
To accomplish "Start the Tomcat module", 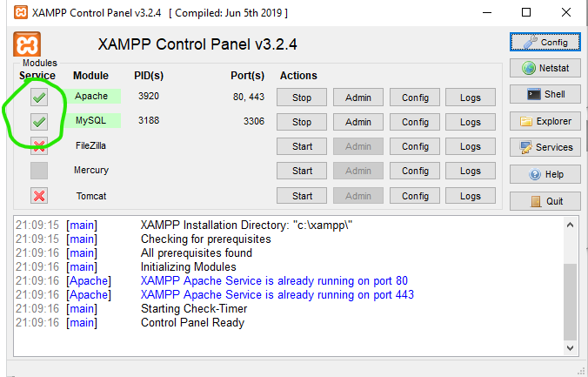I will (x=302, y=196).
